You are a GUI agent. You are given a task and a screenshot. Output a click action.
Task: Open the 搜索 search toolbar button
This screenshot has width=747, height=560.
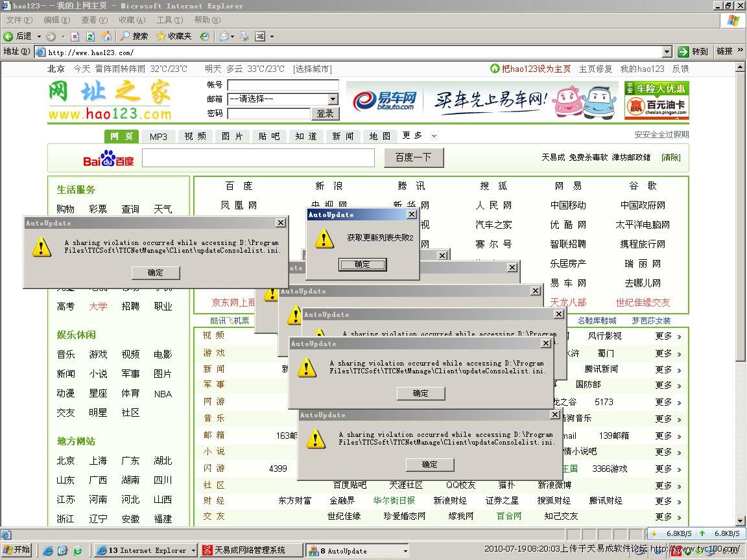134,36
